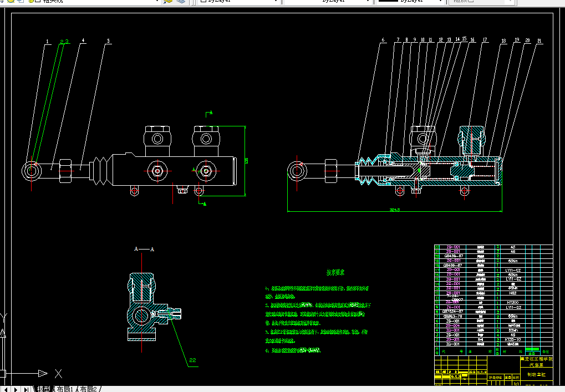
Task: Select balloon number 5 label in drawing
Action: pos(108,41)
